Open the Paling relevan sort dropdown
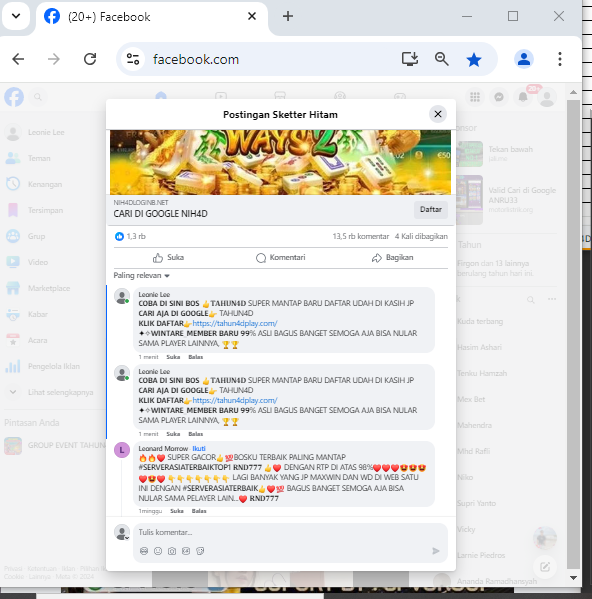The width and height of the screenshot is (592, 599). point(141,275)
